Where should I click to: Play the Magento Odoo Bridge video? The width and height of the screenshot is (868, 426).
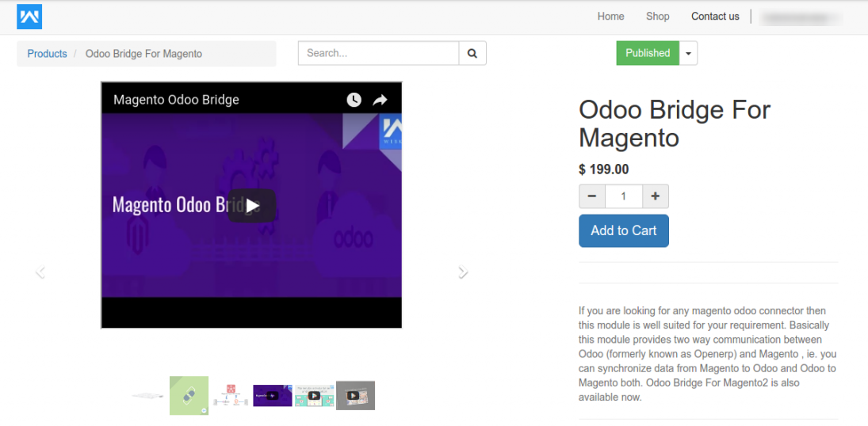251,206
